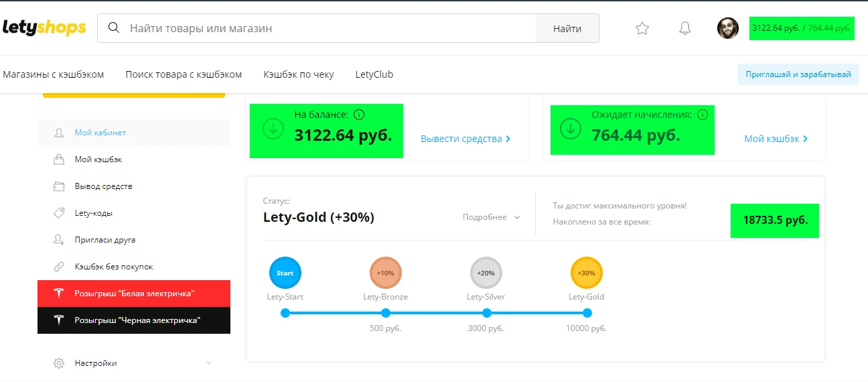
Task: Click the add-user icon beside Пригласи друга
Action: point(59,240)
